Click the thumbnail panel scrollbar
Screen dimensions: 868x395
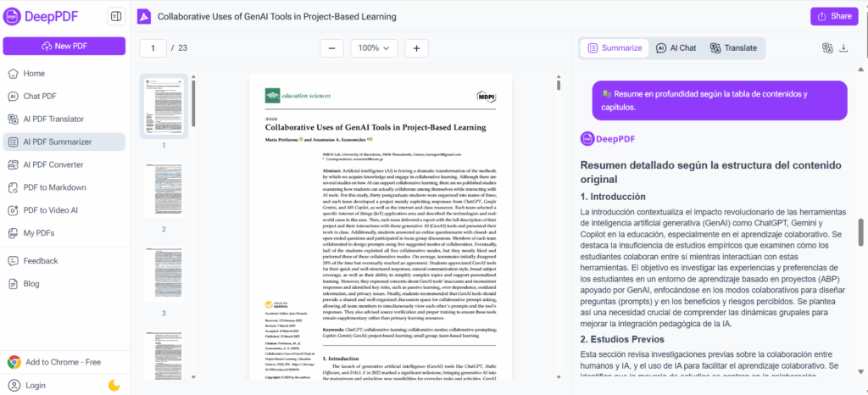193,103
